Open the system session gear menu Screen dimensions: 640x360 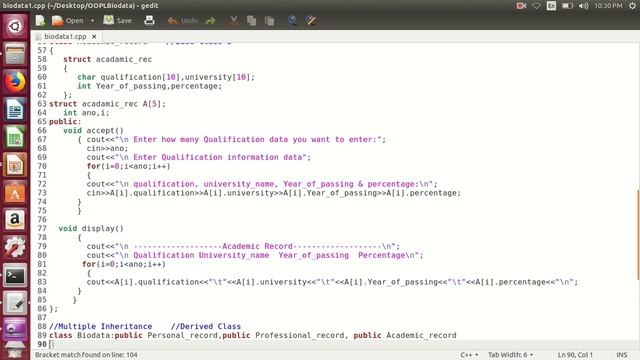pyautogui.click(x=632, y=6)
